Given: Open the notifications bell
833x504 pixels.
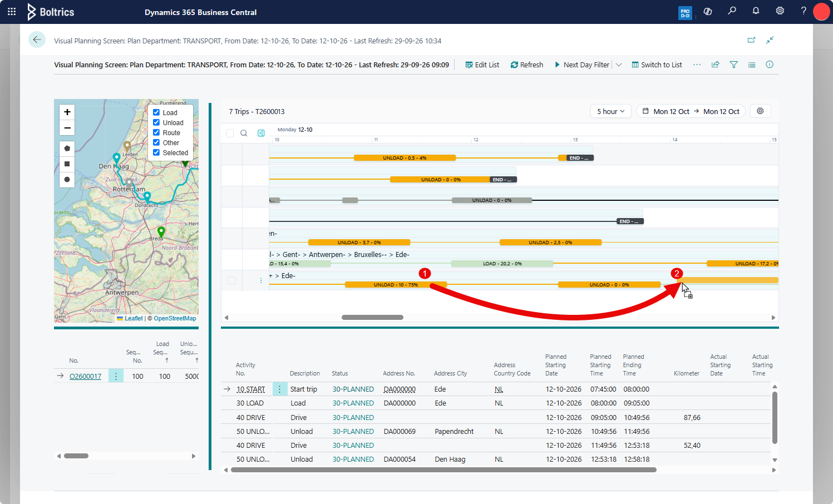Looking at the screenshot, I should 756,11.
